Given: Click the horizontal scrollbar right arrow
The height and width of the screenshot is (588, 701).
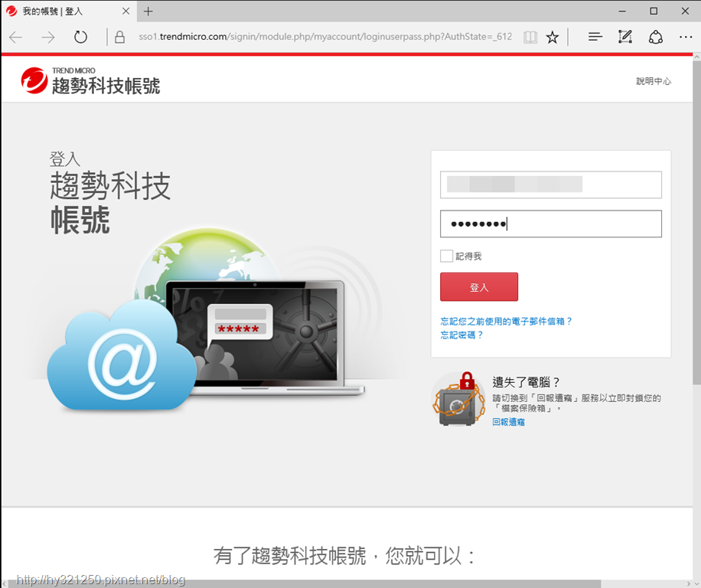Looking at the screenshot, I should coord(689,584).
